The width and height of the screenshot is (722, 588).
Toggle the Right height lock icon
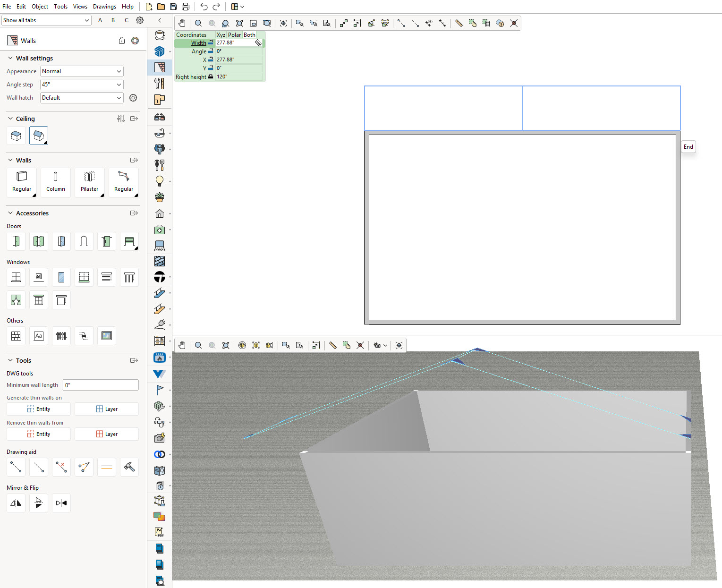(x=211, y=77)
